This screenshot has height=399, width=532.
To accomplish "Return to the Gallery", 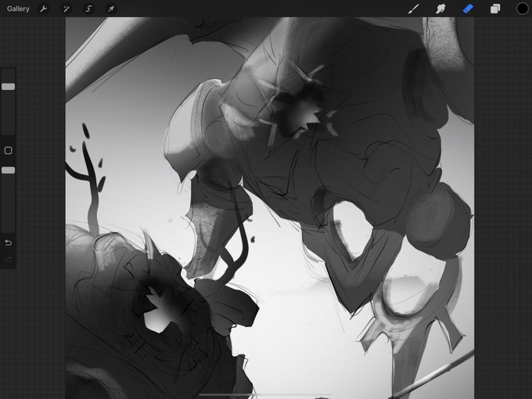I will tap(18, 9).
